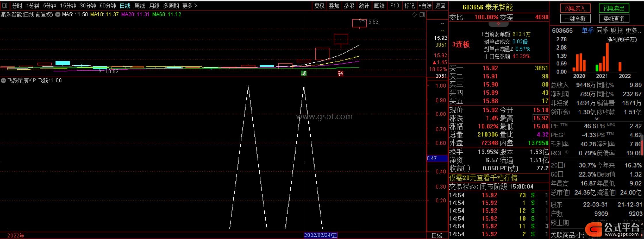Click the 闪电买入 quick buy button
644x239 pixels.
point(575,8)
